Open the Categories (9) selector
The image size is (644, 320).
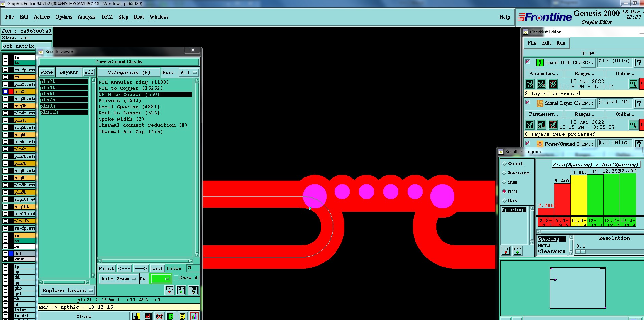click(129, 73)
